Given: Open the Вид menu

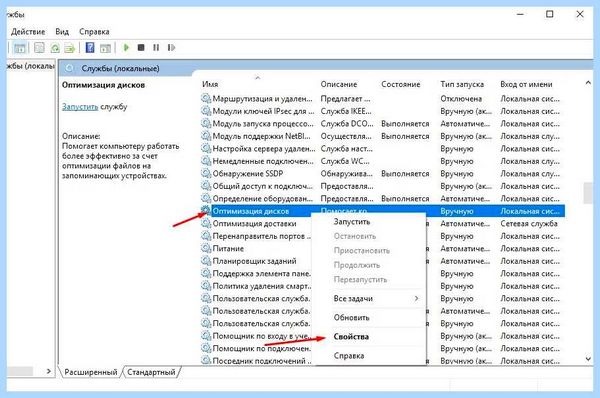Looking at the screenshot, I should click(62, 32).
